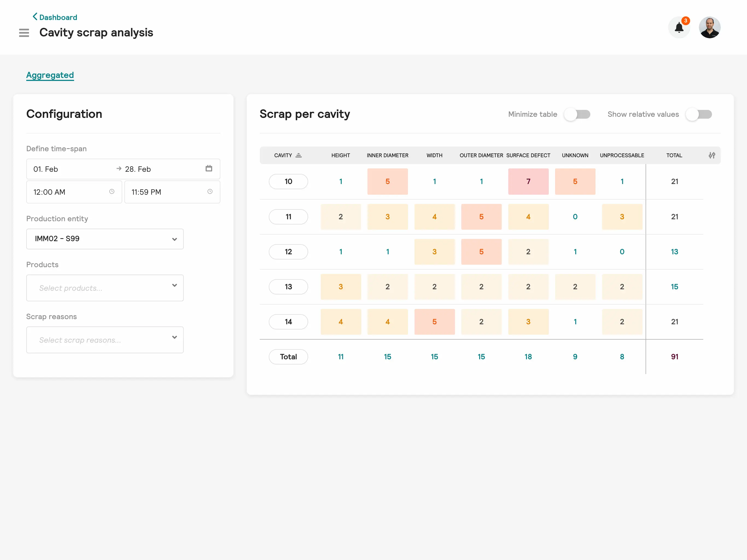Click cavity 13 row total 15
This screenshot has height=560, width=747.
pyautogui.click(x=674, y=287)
